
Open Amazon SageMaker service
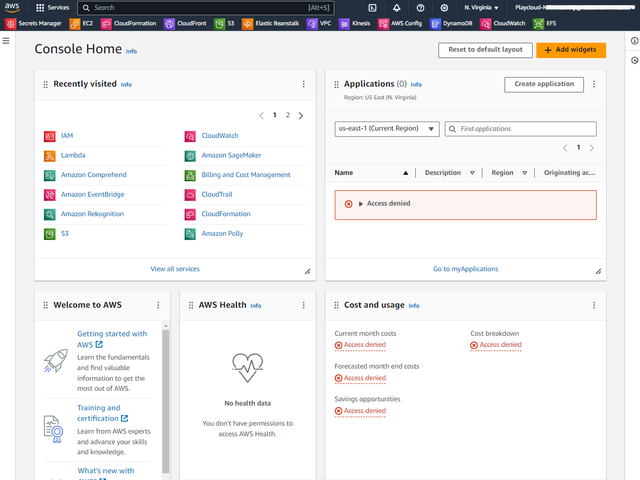(x=230, y=155)
